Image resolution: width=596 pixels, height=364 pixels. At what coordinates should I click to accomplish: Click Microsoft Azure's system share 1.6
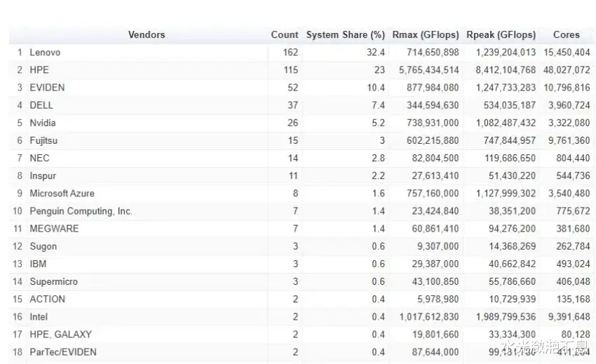click(x=379, y=193)
